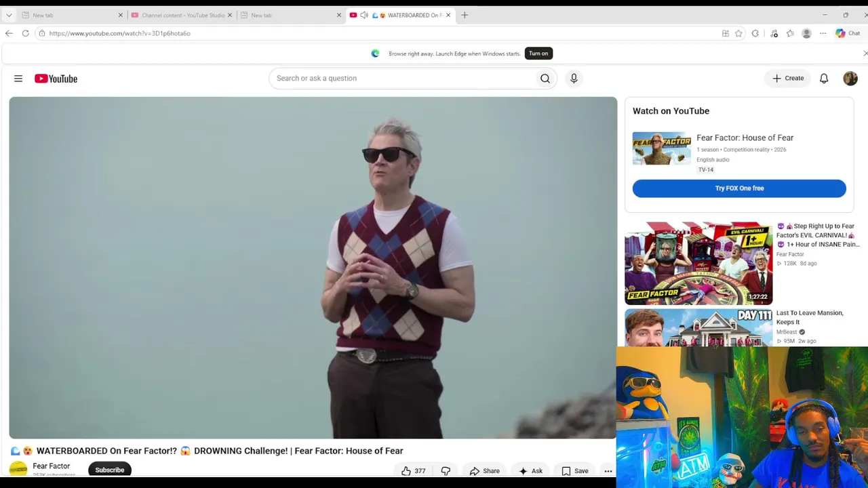Open the YouTube account avatar menu
This screenshot has width=868, height=488.
[850, 79]
